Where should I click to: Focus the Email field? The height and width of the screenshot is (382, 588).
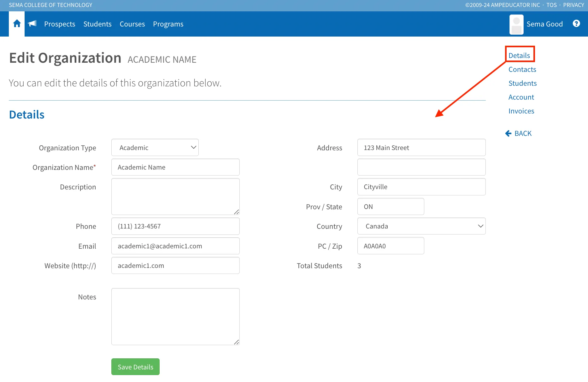[175, 246]
